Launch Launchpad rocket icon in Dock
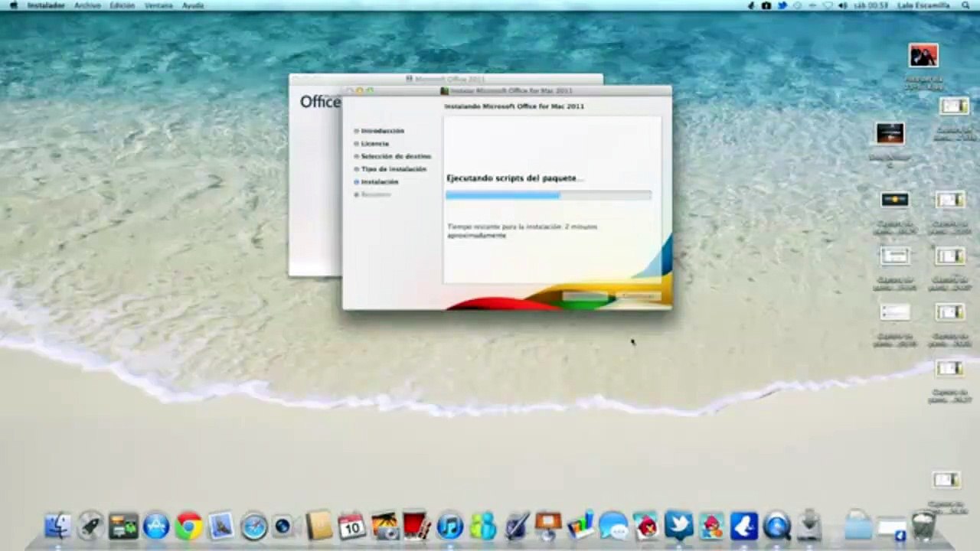Image resolution: width=980 pixels, height=551 pixels. click(90, 526)
